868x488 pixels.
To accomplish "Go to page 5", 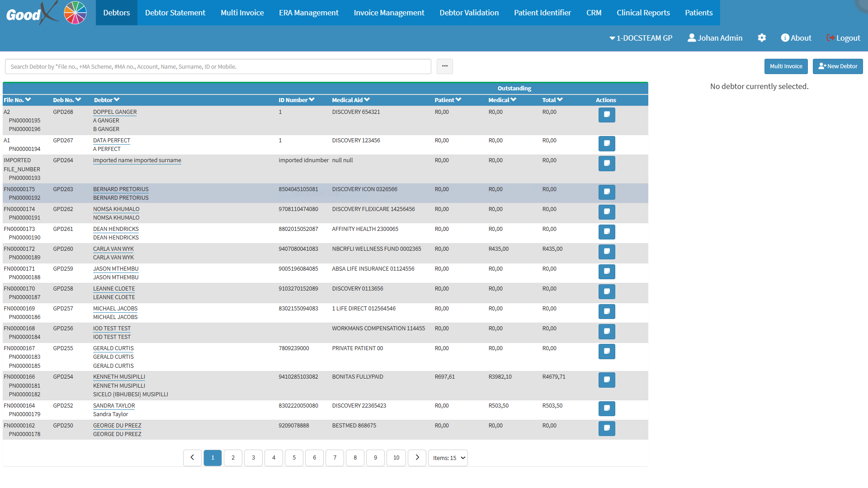I will click(x=294, y=458).
